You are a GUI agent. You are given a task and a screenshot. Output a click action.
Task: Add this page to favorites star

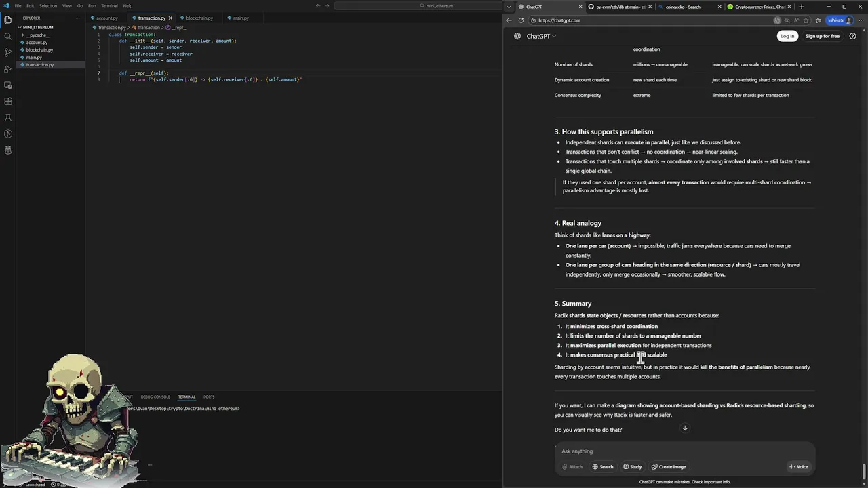pyautogui.click(x=818, y=20)
